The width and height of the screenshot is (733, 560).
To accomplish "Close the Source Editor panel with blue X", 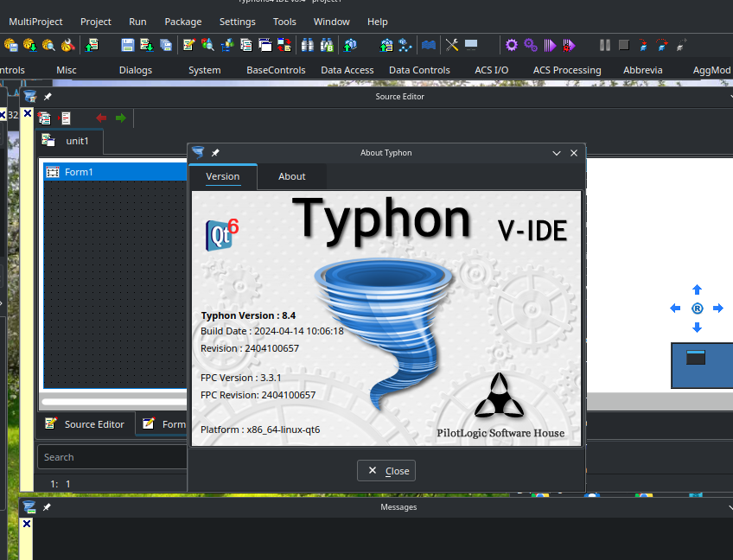I will coord(28,113).
